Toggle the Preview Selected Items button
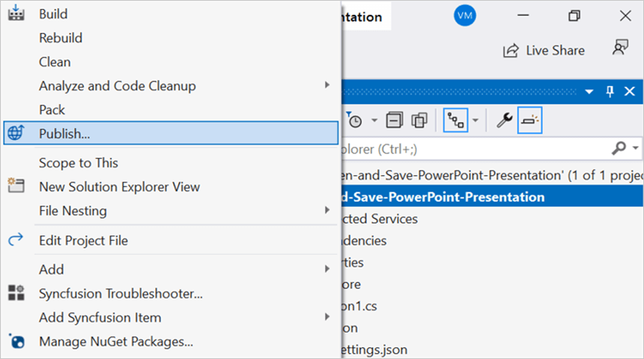The image size is (644, 359). [x=530, y=120]
